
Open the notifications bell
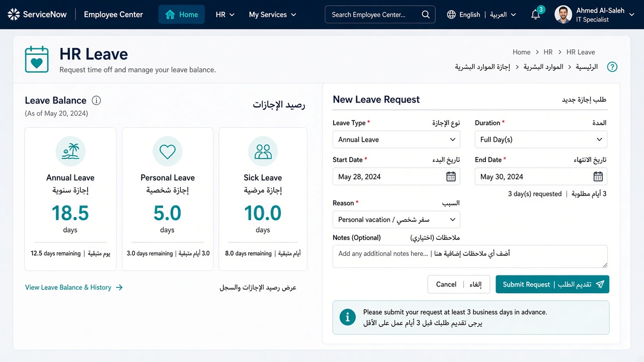536,15
